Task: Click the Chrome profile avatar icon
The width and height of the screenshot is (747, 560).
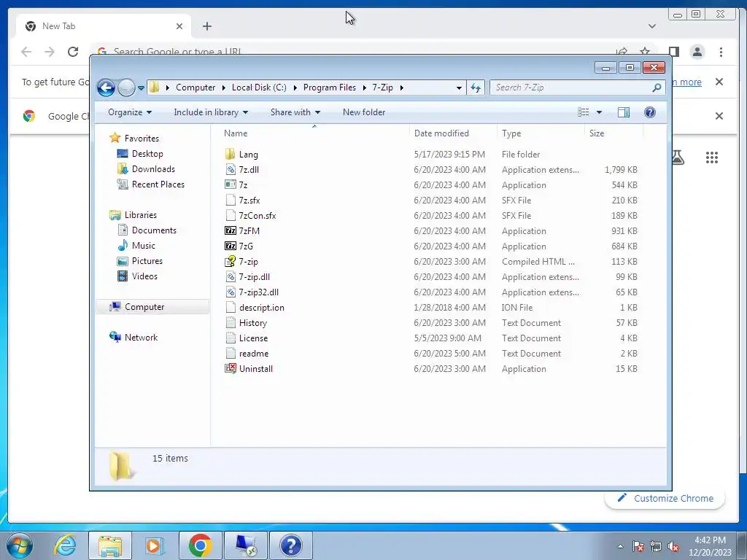Action: click(697, 52)
